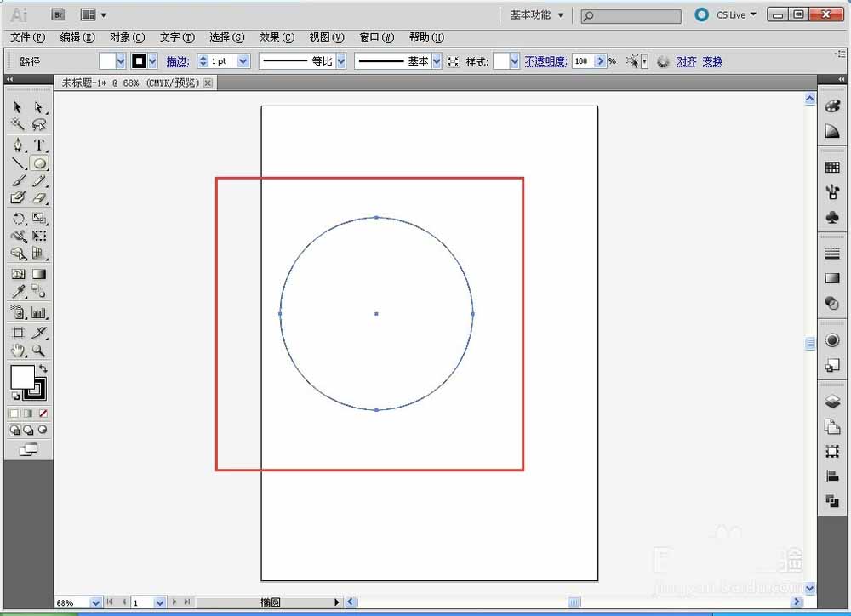
Task: Open the Swatches panel icon
Action: click(x=832, y=168)
